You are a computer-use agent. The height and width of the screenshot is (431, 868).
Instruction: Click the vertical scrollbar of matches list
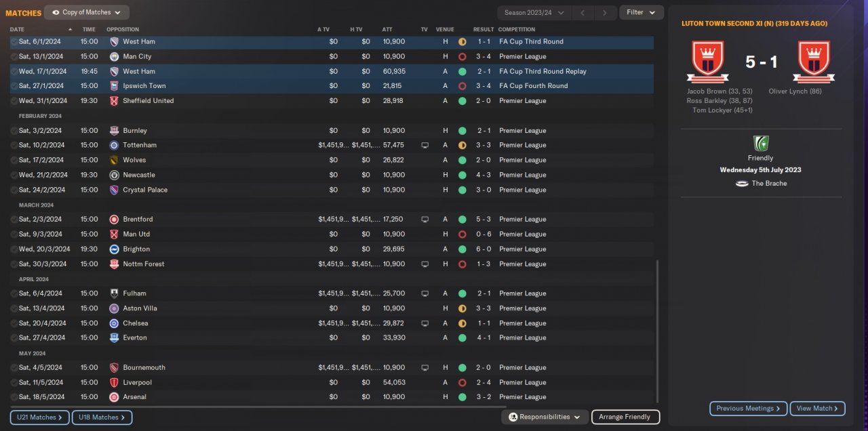657,330
